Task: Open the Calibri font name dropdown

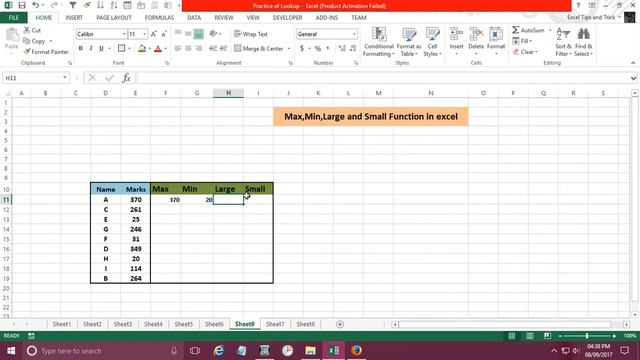Action: point(124,34)
